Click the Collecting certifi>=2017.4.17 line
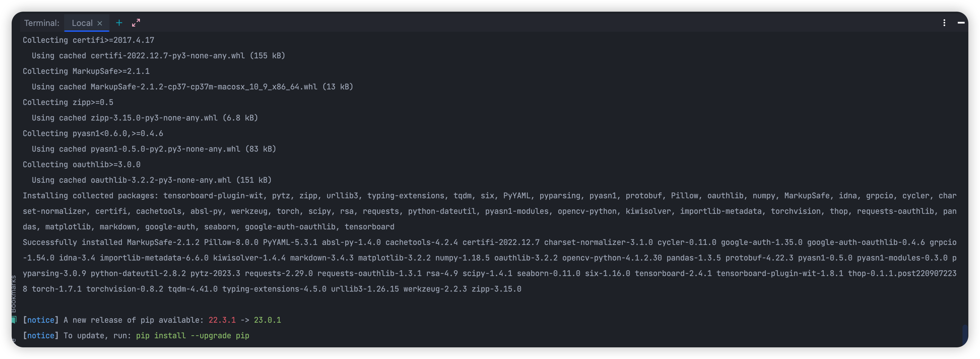 [x=88, y=40]
